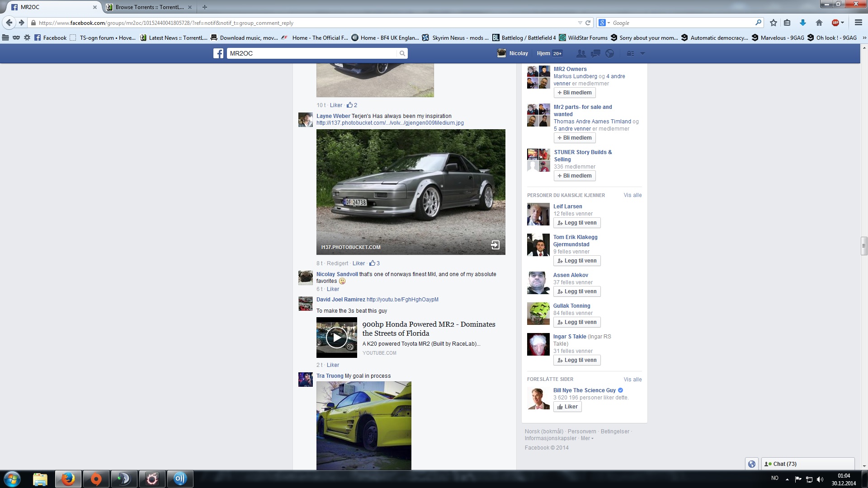Open Firefox downloads arrow

[x=803, y=23]
